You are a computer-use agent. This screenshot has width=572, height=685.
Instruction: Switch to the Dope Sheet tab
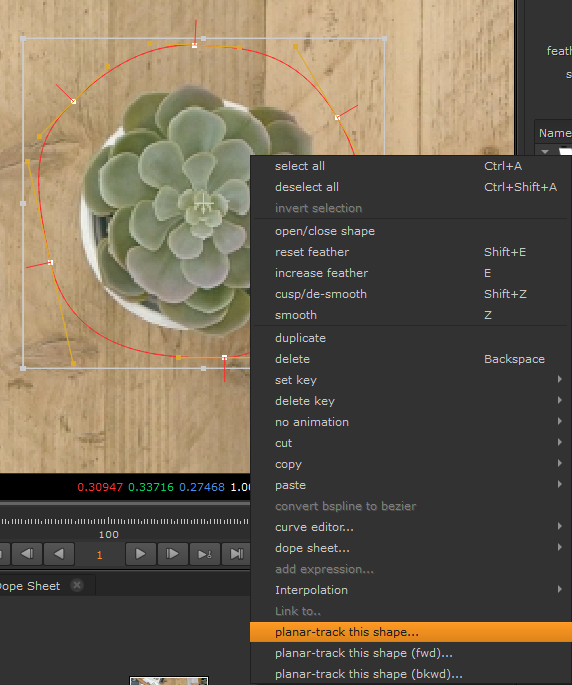coord(30,586)
